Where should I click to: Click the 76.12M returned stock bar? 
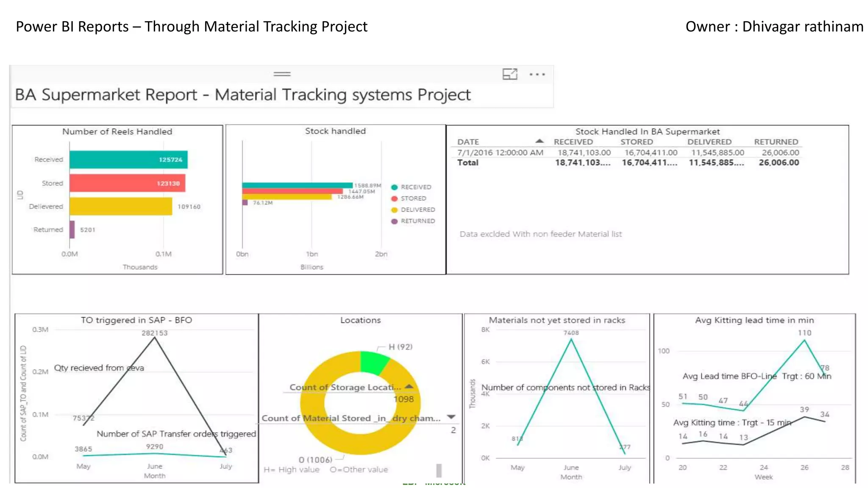pos(245,202)
